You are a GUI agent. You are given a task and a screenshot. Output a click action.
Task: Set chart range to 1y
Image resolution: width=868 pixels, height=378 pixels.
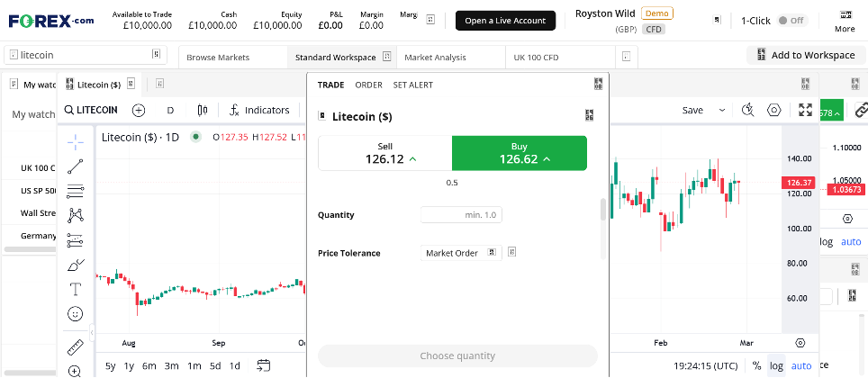pos(129,365)
